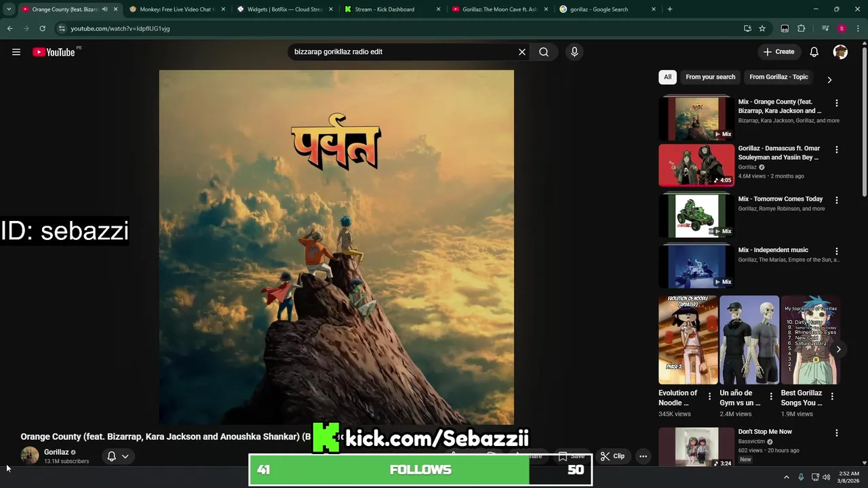
Task: Open Chrome profile S avatar
Action: pos(842,28)
